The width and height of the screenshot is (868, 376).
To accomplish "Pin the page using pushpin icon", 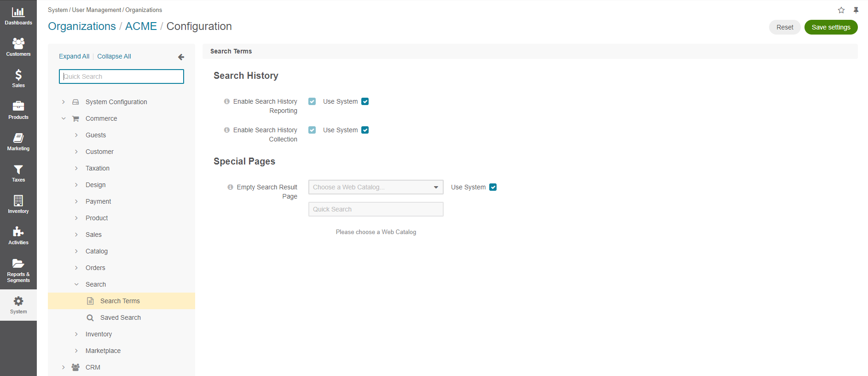I will click(856, 10).
